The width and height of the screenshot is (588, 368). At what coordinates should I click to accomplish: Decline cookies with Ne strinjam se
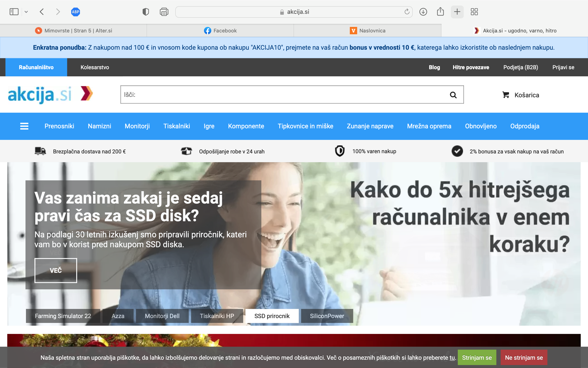click(x=524, y=357)
